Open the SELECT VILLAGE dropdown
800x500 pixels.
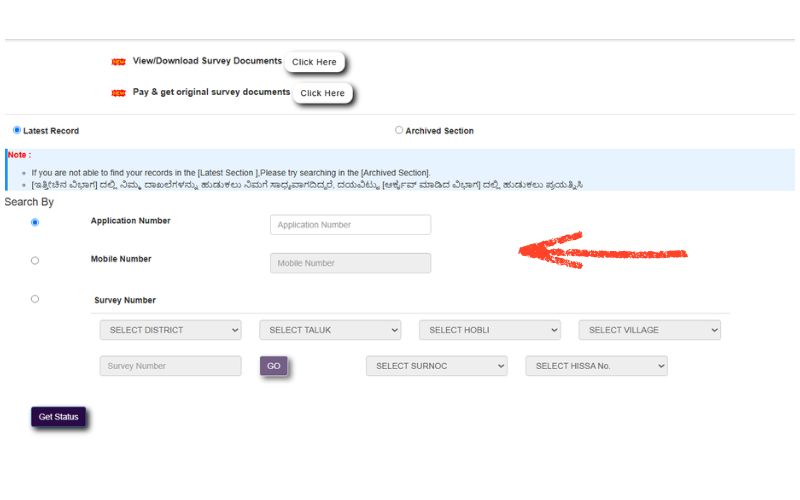(x=649, y=330)
